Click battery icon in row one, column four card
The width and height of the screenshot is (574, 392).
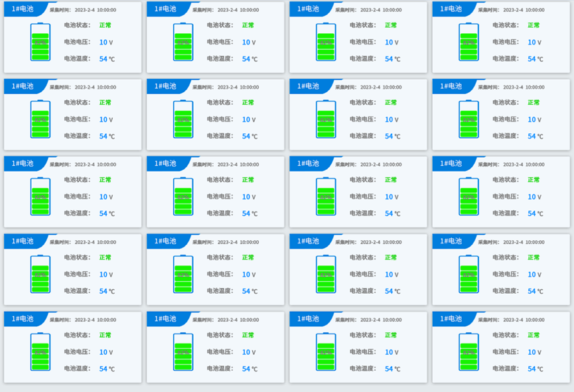click(468, 42)
